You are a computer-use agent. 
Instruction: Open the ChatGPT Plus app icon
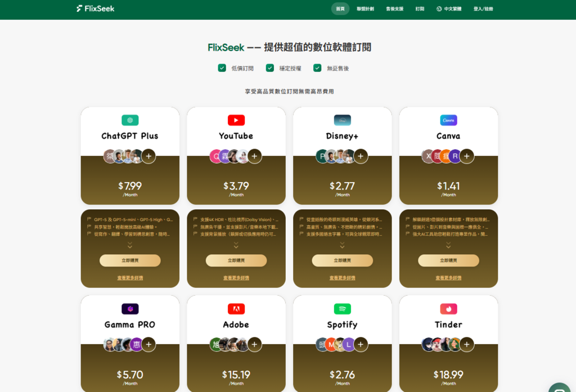pos(130,120)
